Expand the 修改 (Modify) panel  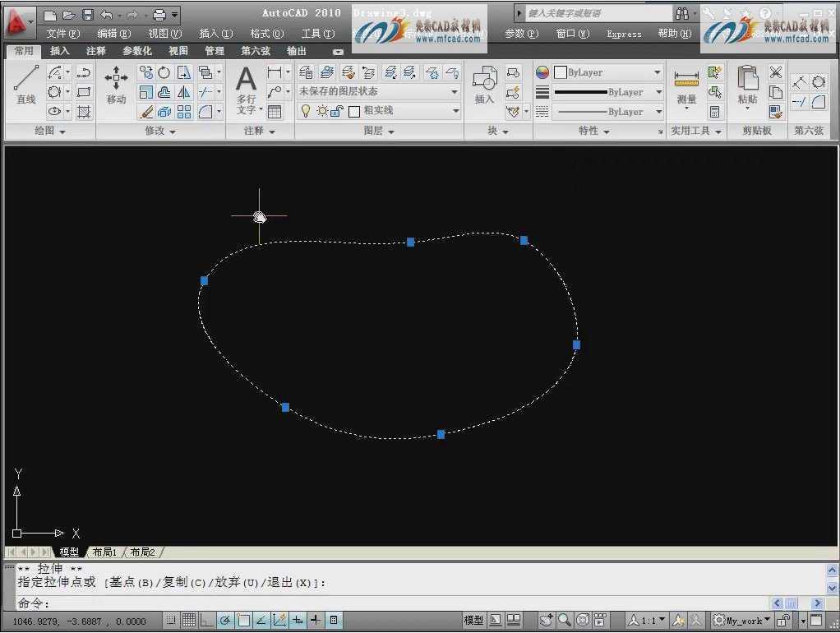[x=160, y=131]
